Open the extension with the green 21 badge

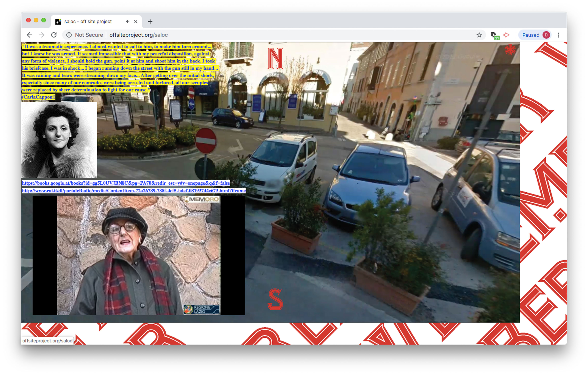click(x=495, y=35)
